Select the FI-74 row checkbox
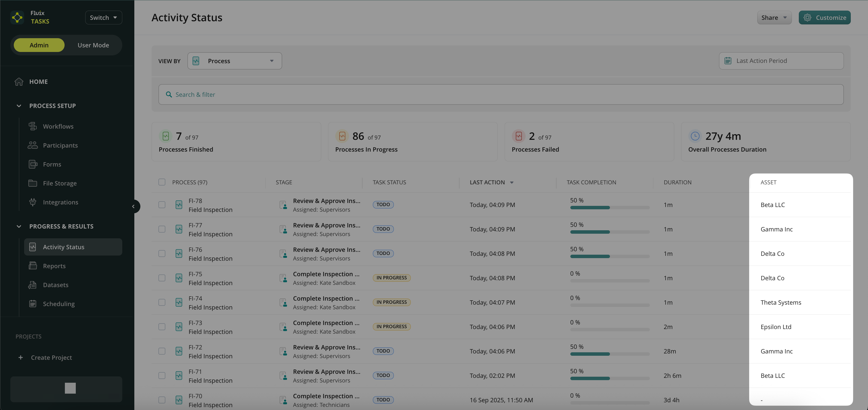This screenshot has height=410, width=868. pyautogui.click(x=162, y=302)
